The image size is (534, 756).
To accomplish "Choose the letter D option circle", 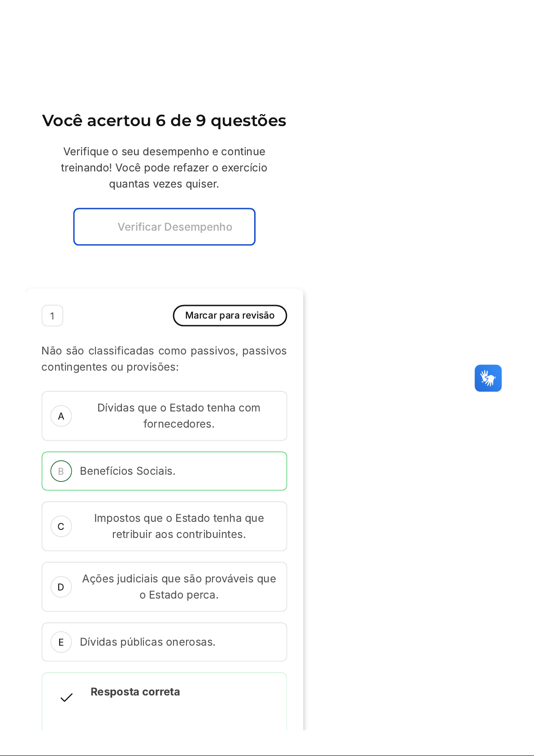I will pos(61,587).
